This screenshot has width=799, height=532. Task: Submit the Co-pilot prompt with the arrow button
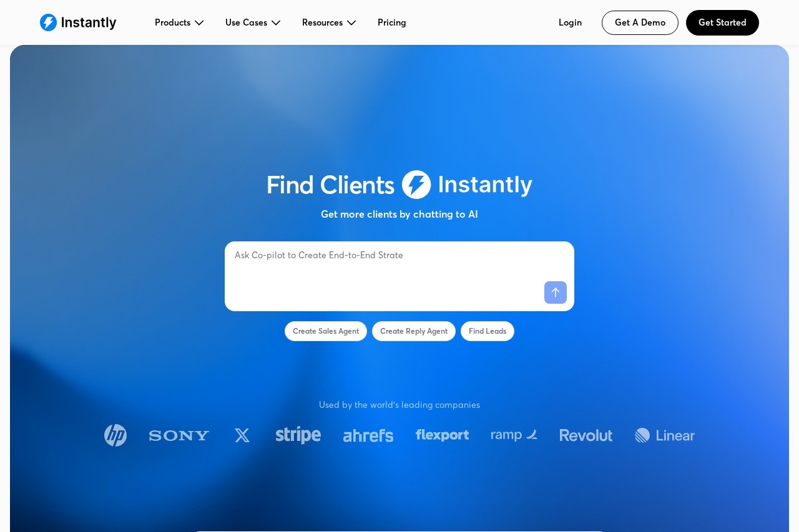[556, 293]
